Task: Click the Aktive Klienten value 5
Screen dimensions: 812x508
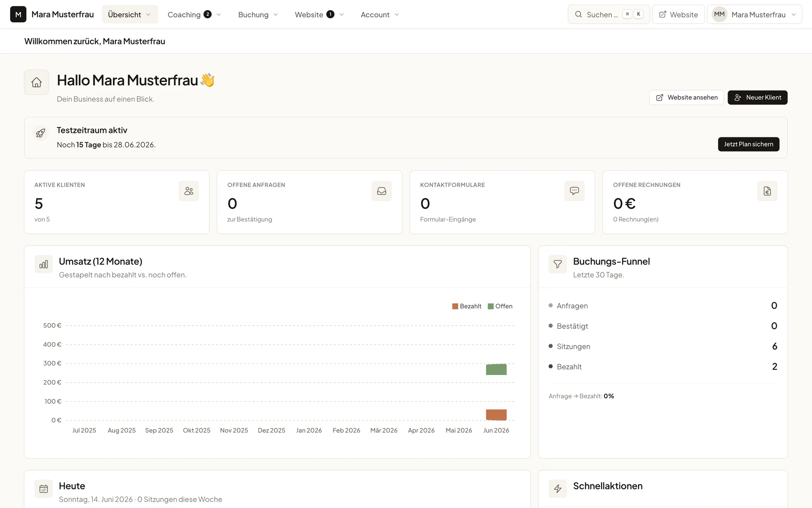Action: coord(39,204)
